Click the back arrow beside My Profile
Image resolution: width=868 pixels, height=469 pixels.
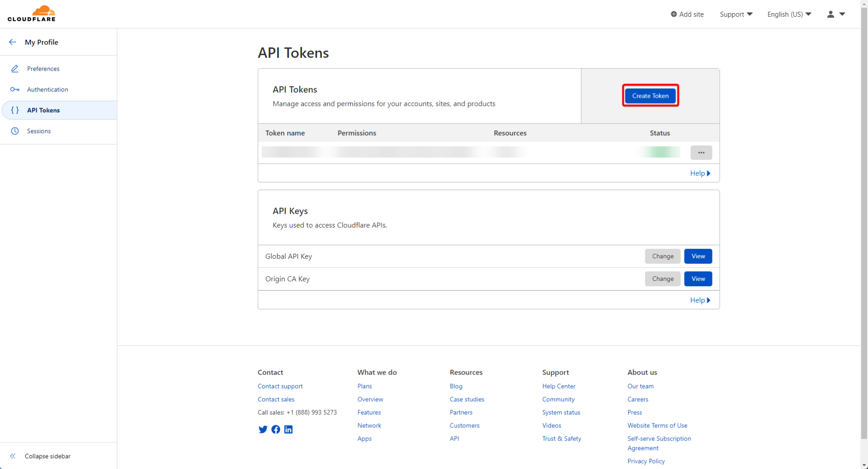13,42
